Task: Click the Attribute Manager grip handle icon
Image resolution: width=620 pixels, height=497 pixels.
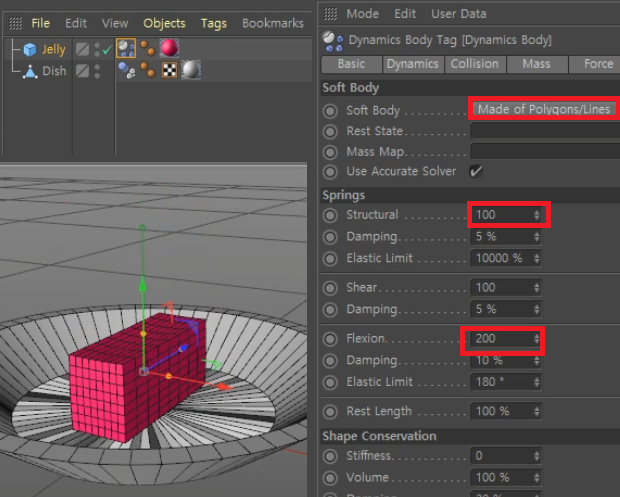Action: click(331, 13)
